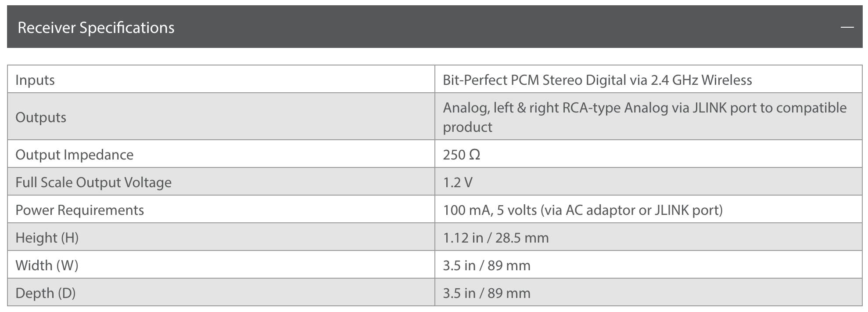Select the Width (W) label
Screen dimensions: 868x312
[47, 265]
